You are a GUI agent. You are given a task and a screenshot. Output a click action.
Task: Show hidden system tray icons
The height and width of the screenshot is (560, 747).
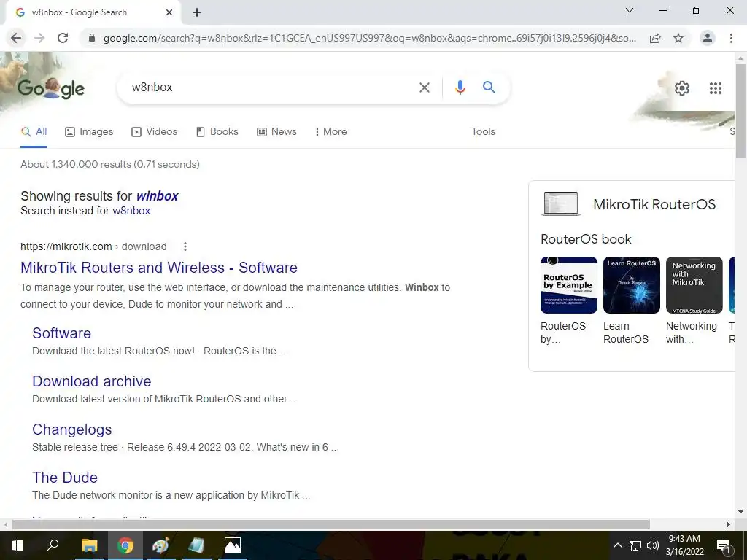[617, 545]
